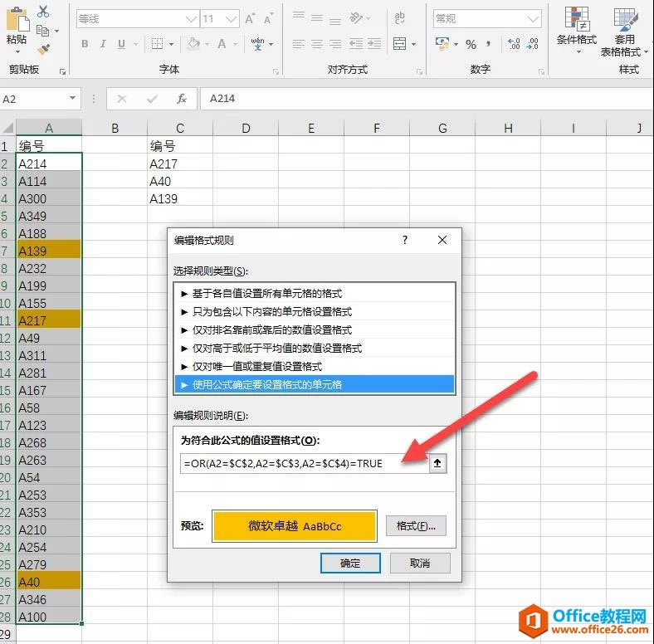Screen dimensions: 654x644
Task: Expand the Paste options arrow
Action: click(x=17, y=51)
